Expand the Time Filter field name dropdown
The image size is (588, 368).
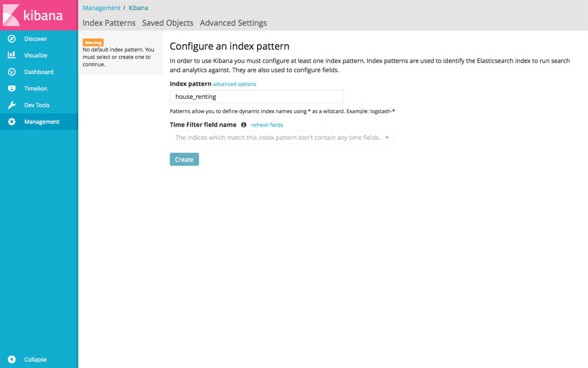coord(282,138)
